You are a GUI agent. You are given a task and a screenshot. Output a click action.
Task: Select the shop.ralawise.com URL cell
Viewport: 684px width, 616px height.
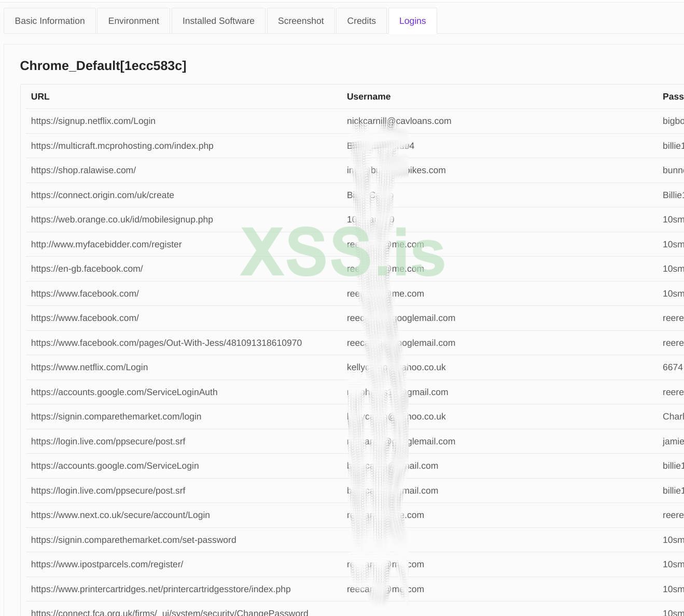point(83,170)
